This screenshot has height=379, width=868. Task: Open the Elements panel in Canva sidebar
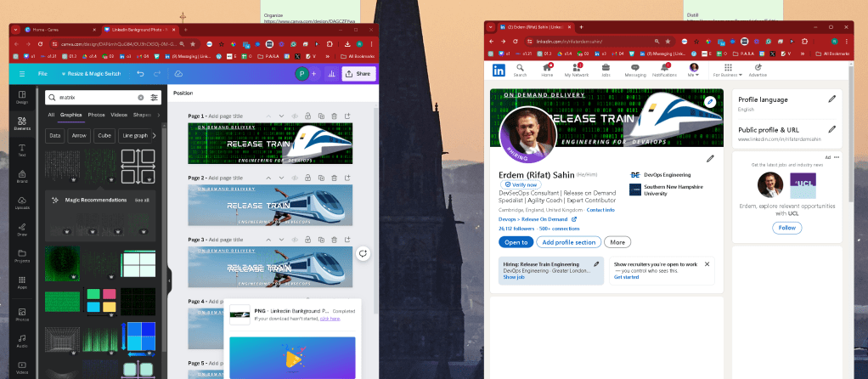tap(22, 123)
